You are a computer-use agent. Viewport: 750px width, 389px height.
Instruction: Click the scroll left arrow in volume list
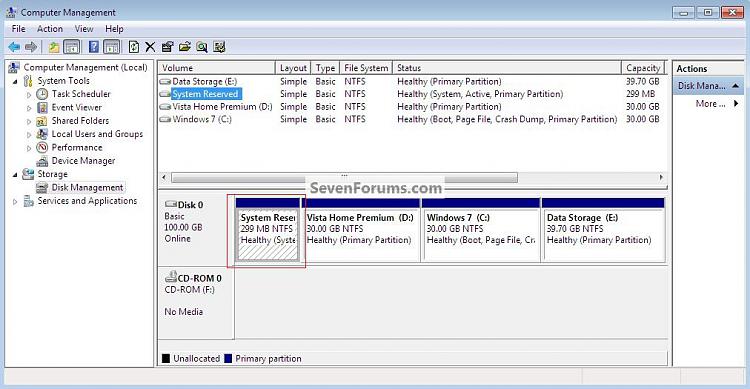coord(164,178)
